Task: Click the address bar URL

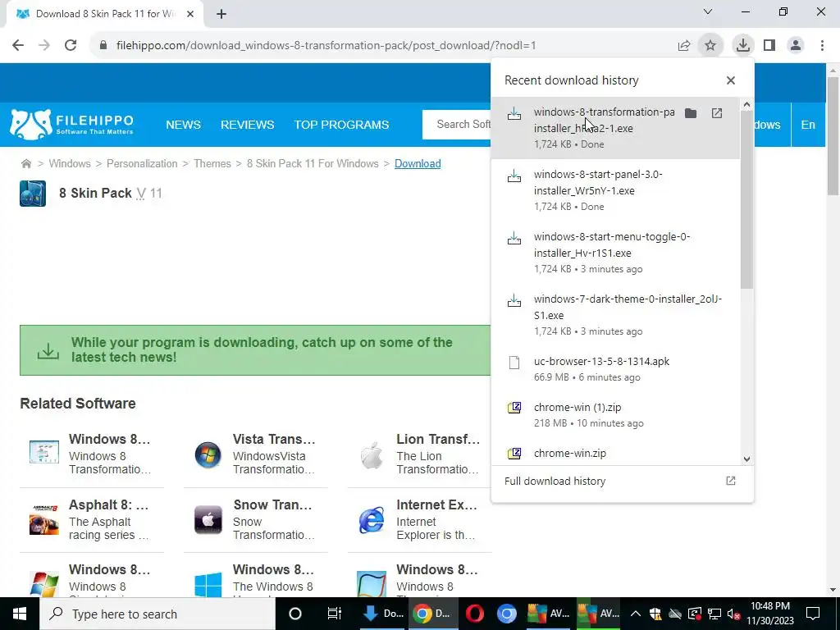Action: (326, 46)
